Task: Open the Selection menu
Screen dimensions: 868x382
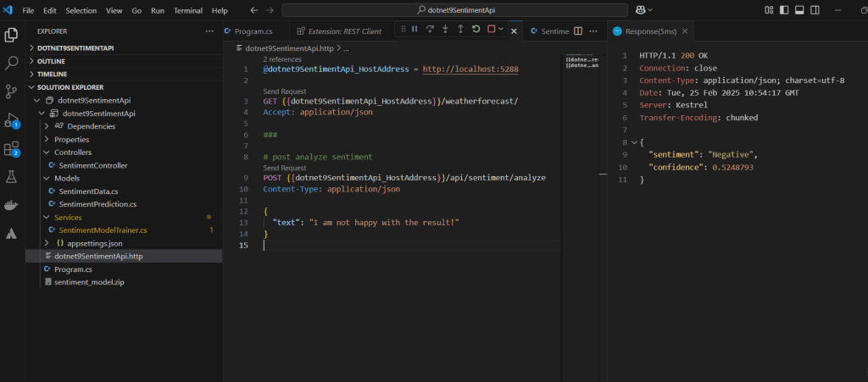Action: [81, 10]
